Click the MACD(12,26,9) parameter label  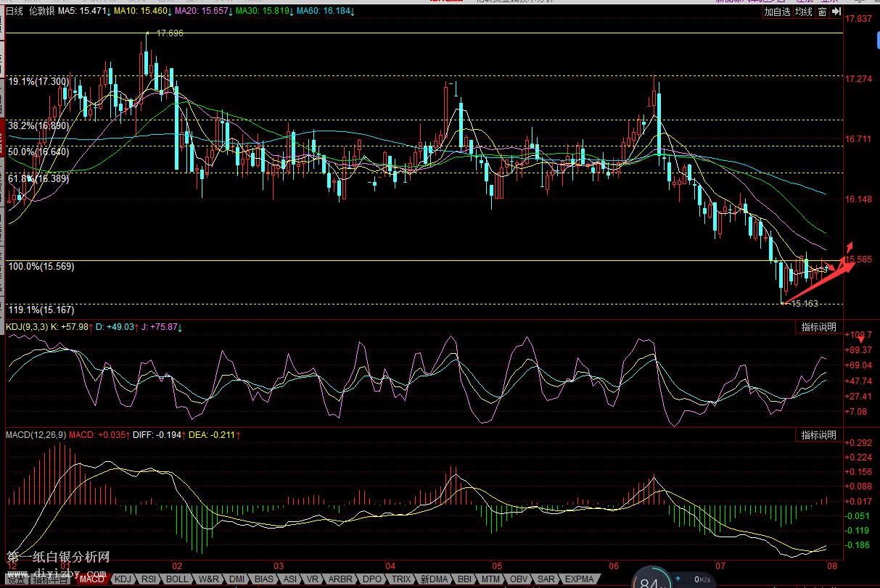click(x=36, y=435)
